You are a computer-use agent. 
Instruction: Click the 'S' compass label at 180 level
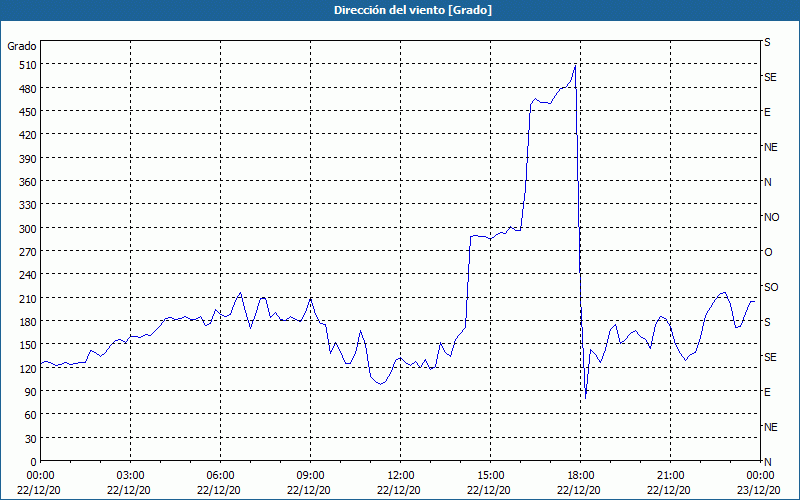coord(767,322)
